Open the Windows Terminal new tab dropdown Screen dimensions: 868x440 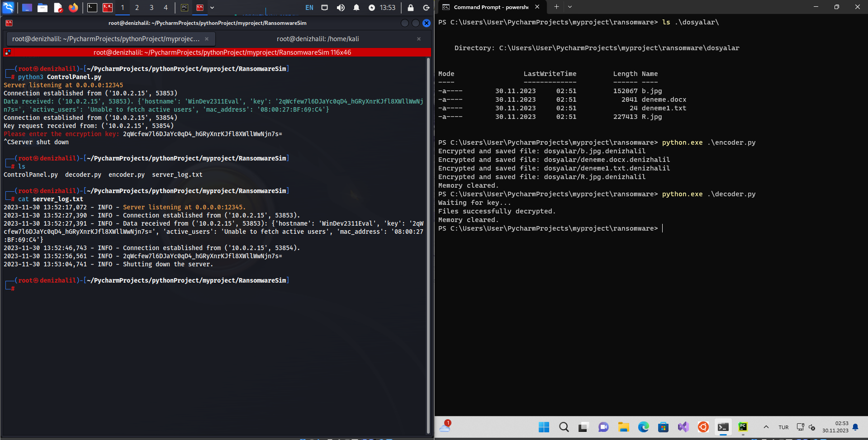click(x=570, y=7)
